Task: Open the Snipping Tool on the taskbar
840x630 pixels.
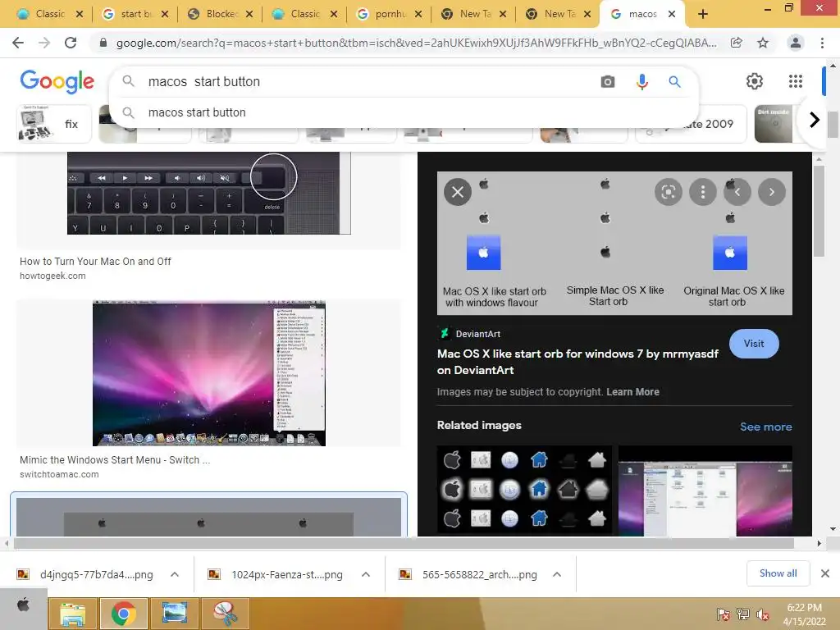Action: [x=226, y=614]
